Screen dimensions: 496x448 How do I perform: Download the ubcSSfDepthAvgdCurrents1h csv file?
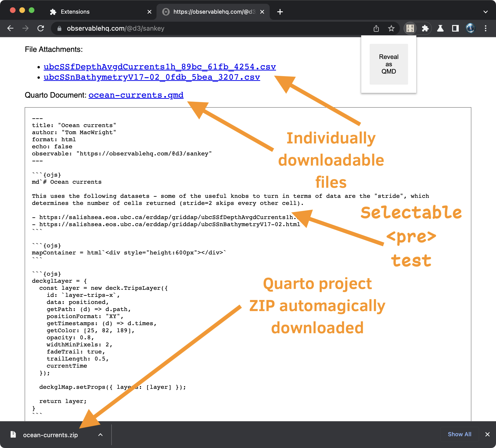pyautogui.click(x=160, y=67)
